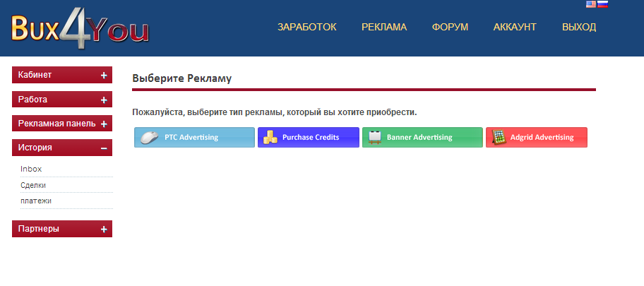Viewport: 644px width, 286px height.
Task: Click the coins icon on Purchase Credits
Action: tap(270, 137)
